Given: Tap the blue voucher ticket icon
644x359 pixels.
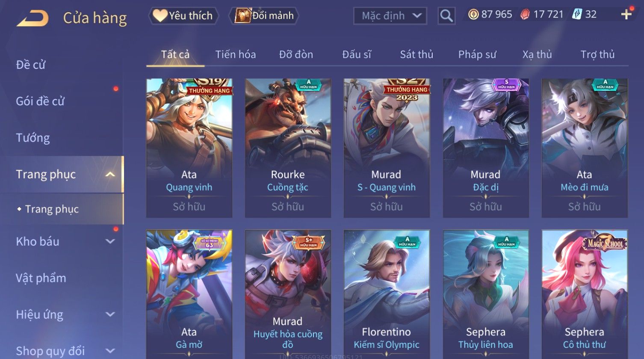Looking at the screenshot, I should (577, 15).
